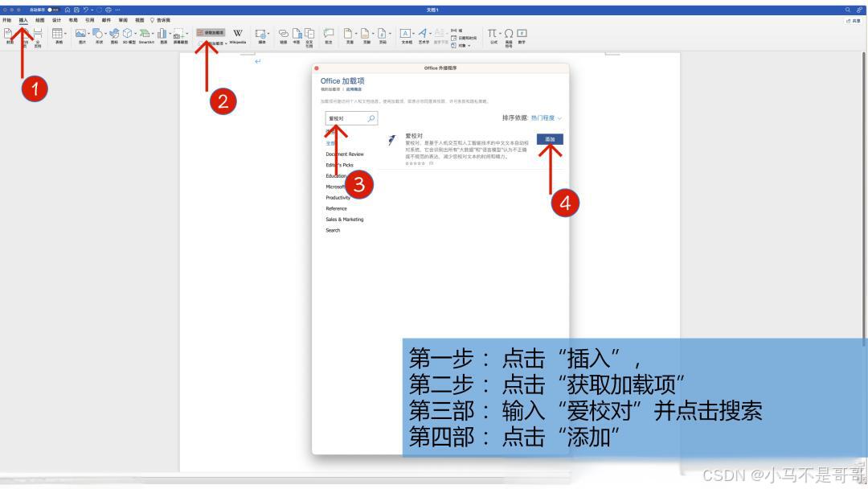Click the 图片 (pictures) icon
The width and height of the screenshot is (868, 489).
[x=80, y=33]
